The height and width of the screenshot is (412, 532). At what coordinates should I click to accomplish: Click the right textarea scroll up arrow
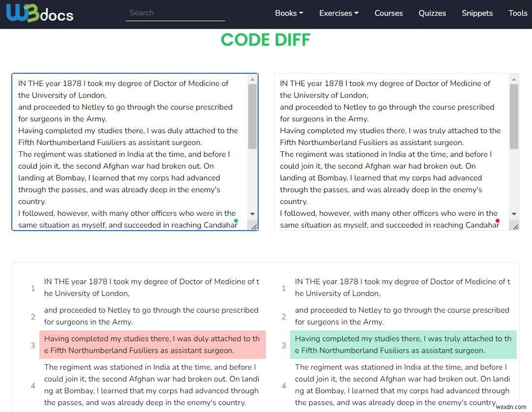point(514,80)
